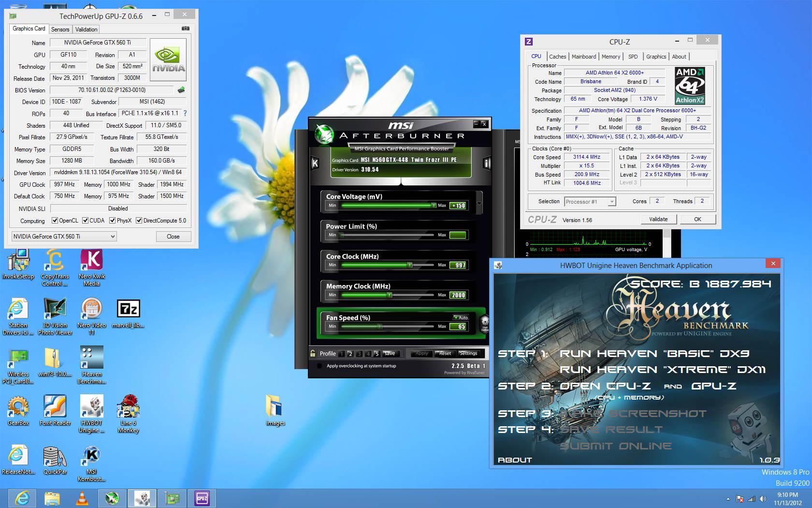Toggle PhysX checkbox in GPU-Z

click(x=113, y=221)
